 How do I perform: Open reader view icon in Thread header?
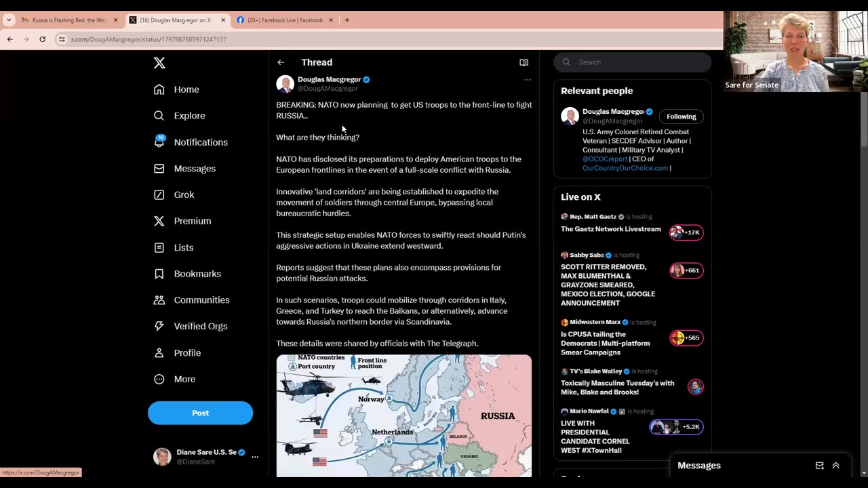click(524, 62)
